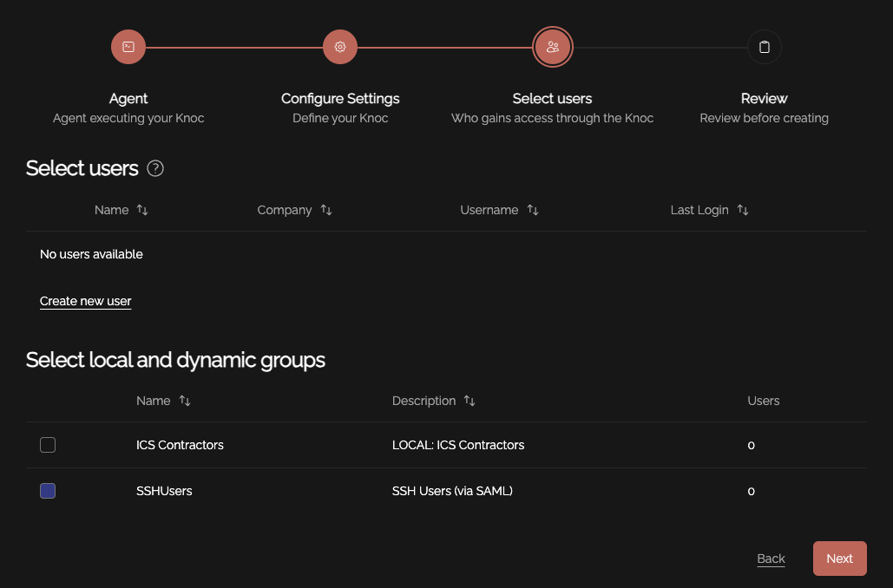Viewport: 893px width, 588px height.
Task: Click Next to proceed to Review
Action: (840, 559)
